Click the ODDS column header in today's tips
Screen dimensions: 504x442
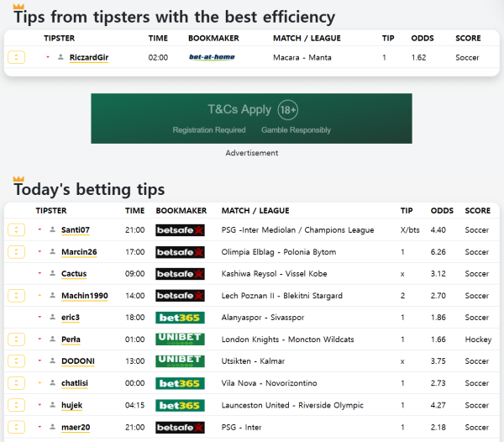pyautogui.click(x=442, y=211)
